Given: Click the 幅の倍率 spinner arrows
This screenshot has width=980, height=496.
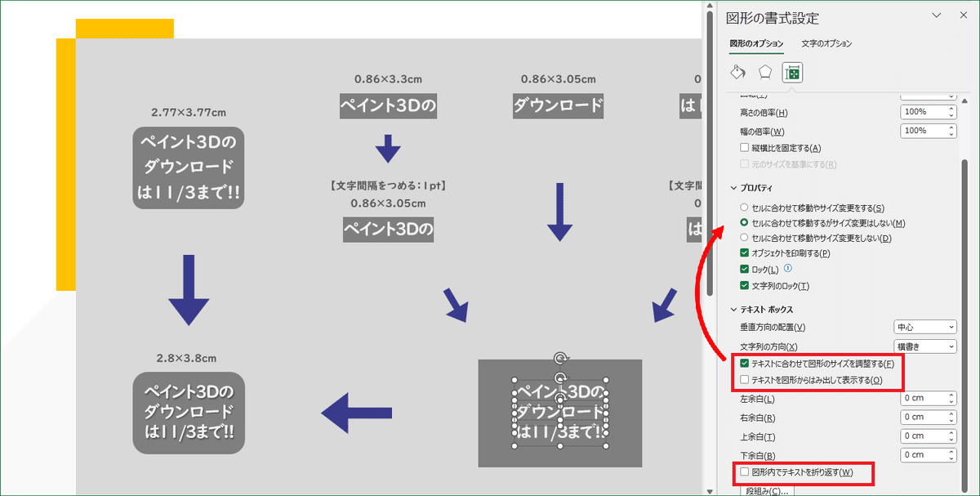Looking at the screenshot, I should click(x=951, y=131).
